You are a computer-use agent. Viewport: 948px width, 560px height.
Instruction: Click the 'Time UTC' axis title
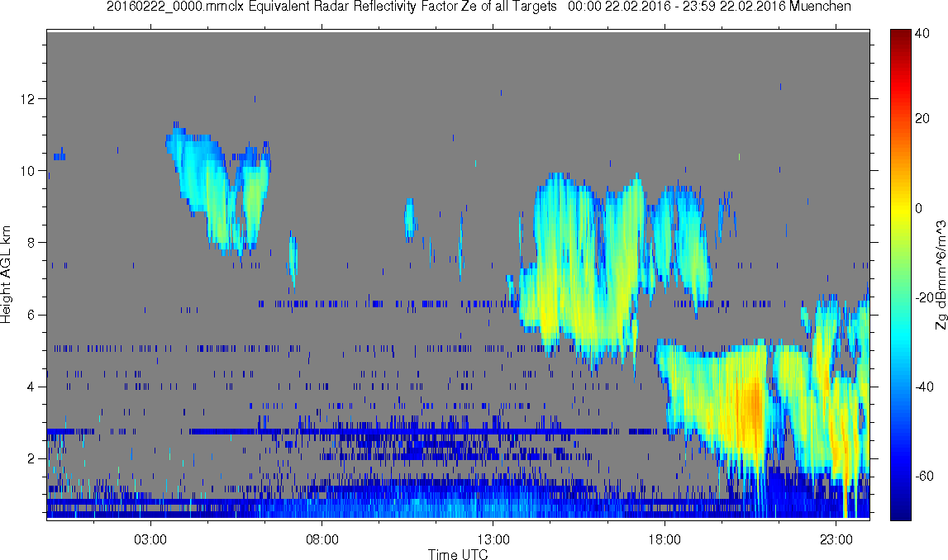(458, 554)
